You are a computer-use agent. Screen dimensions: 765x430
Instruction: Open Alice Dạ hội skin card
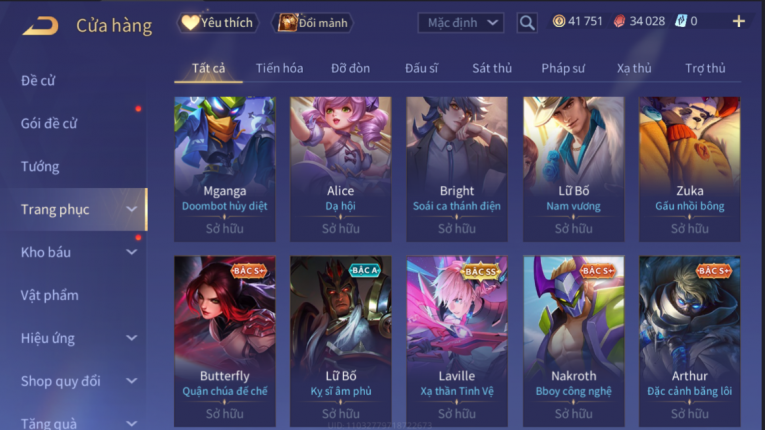(341, 169)
